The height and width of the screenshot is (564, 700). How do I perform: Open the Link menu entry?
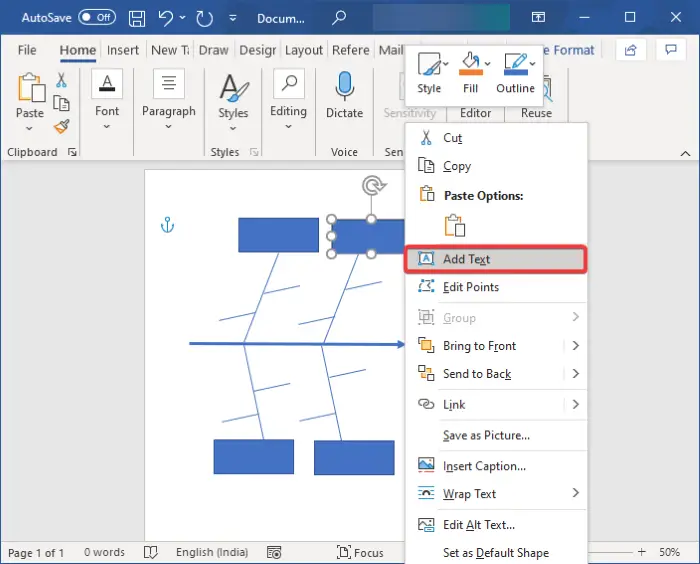(496, 405)
